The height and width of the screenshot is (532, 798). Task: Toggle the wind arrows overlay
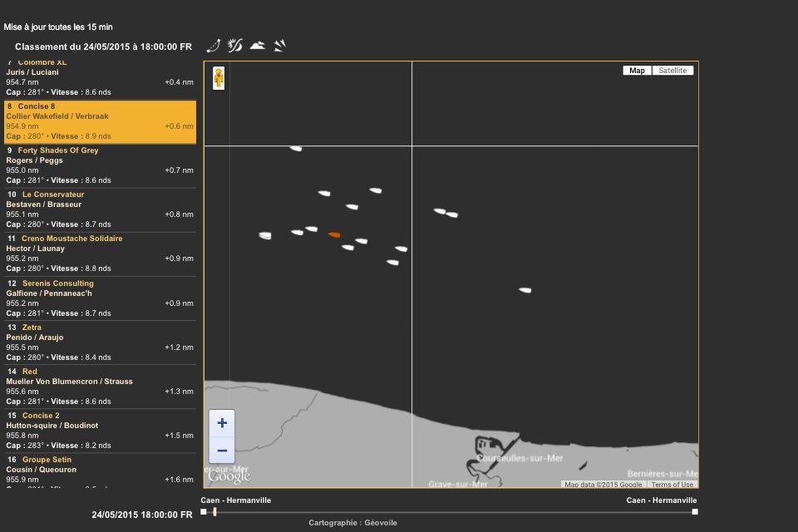click(278, 46)
